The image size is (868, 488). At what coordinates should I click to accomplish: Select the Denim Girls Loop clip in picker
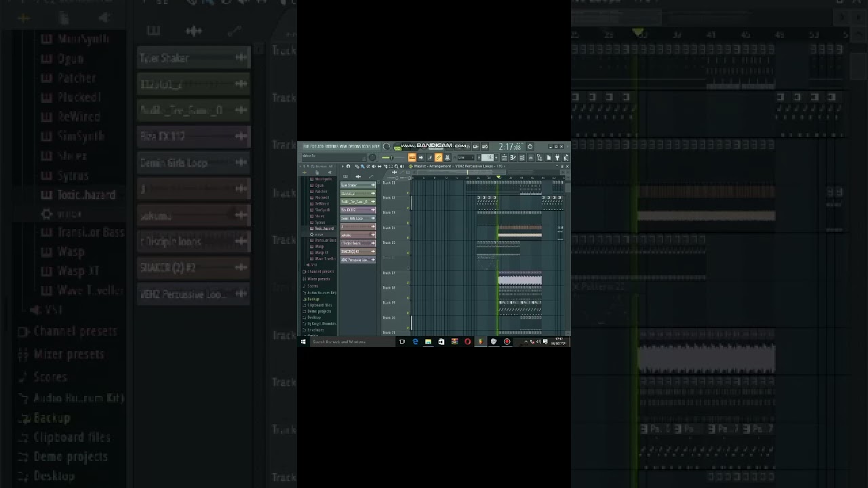pyautogui.click(x=358, y=218)
